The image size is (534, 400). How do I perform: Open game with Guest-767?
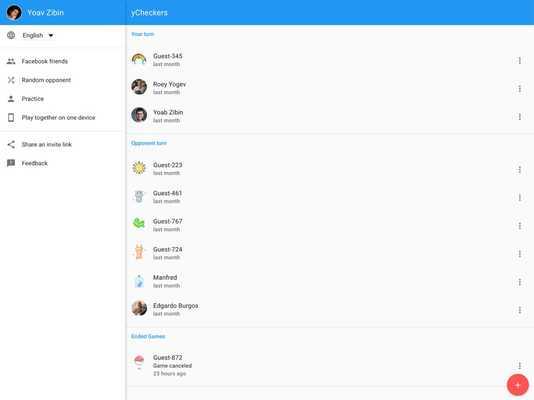(330, 225)
